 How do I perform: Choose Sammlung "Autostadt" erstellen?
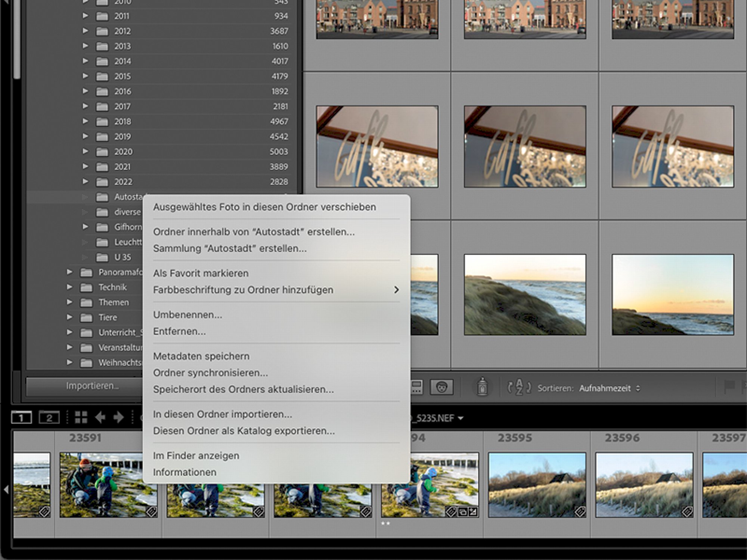tap(276, 249)
